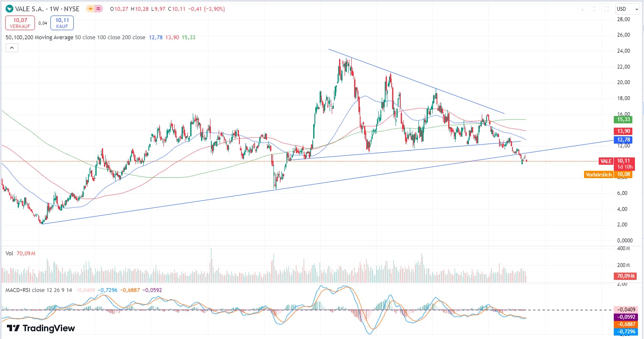This screenshot has width=644, height=339.
Task: Click the sun-shaped pre-market session icon
Action: (x=91, y=9)
